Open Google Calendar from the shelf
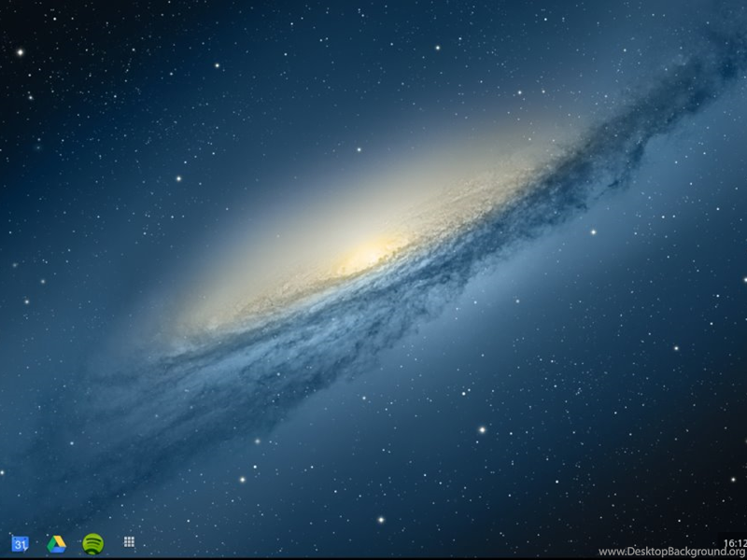747x560 pixels. coord(20,543)
